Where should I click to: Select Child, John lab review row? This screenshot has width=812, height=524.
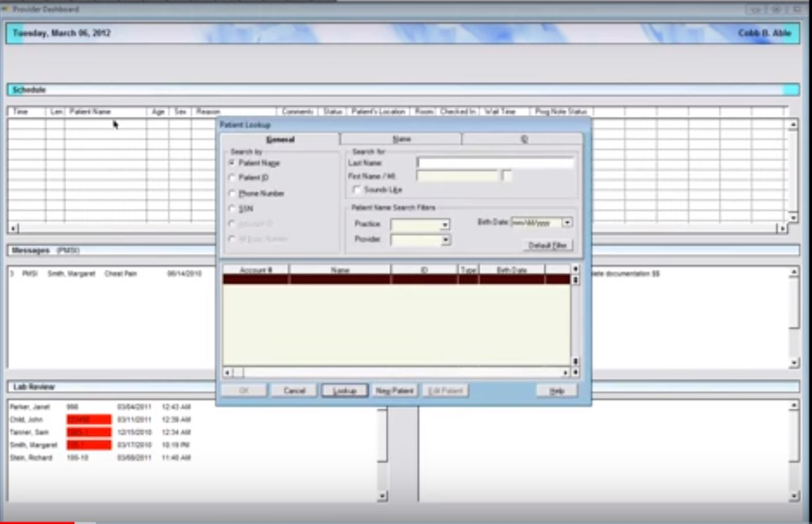[x=101, y=419]
